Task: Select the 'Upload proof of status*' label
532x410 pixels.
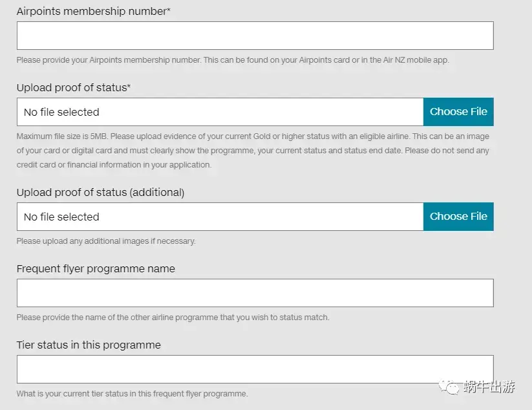Action: tap(74, 87)
